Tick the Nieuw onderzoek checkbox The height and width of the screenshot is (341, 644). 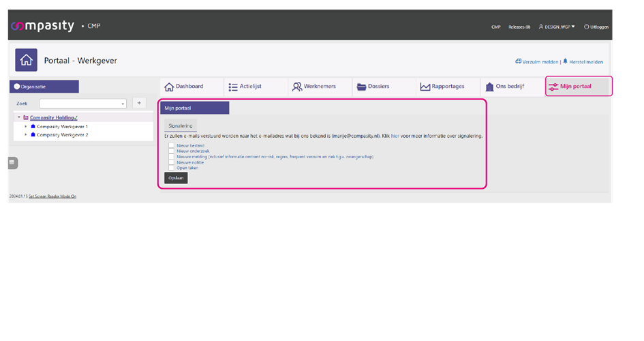tap(171, 151)
